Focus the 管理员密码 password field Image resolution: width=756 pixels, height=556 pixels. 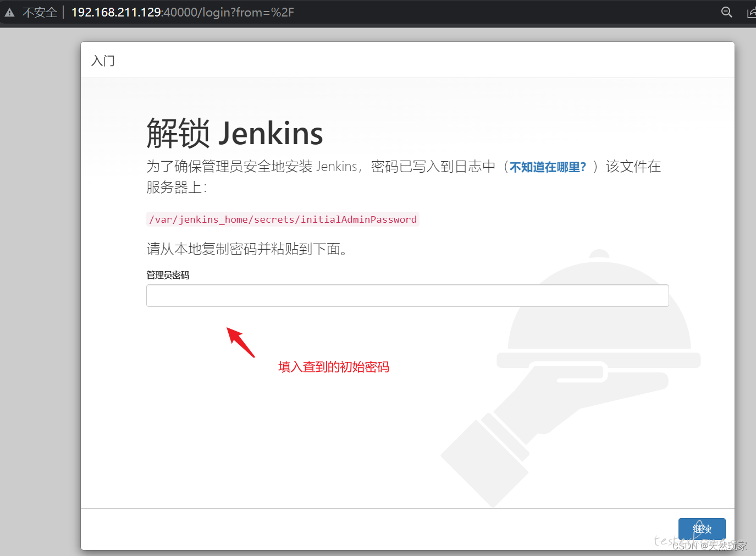point(407,295)
